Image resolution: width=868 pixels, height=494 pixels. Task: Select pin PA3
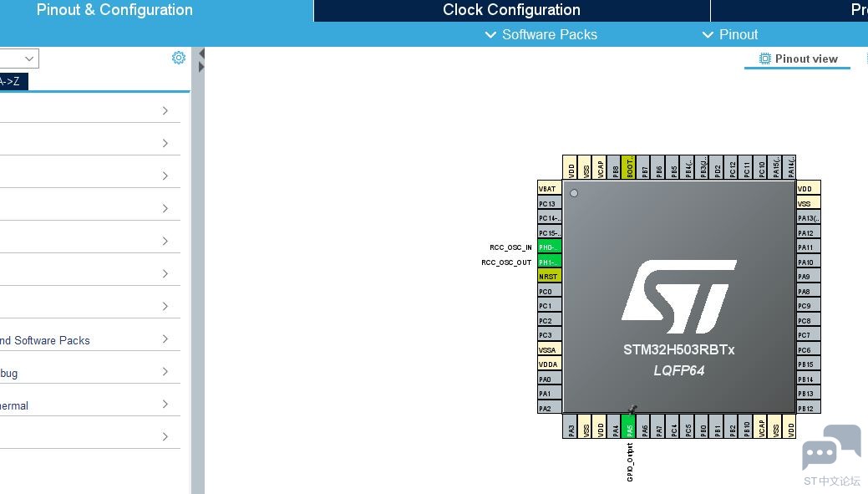(x=571, y=426)
